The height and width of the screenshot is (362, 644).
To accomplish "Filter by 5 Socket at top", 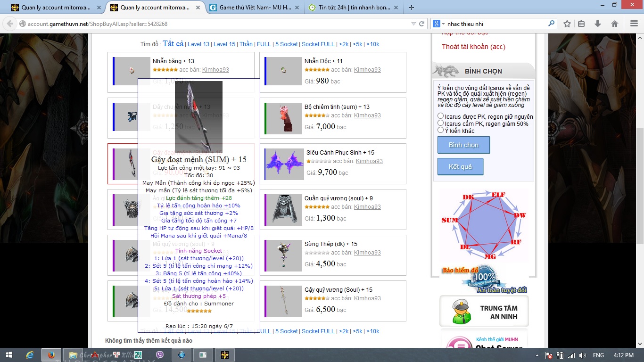I will [287, 44].
